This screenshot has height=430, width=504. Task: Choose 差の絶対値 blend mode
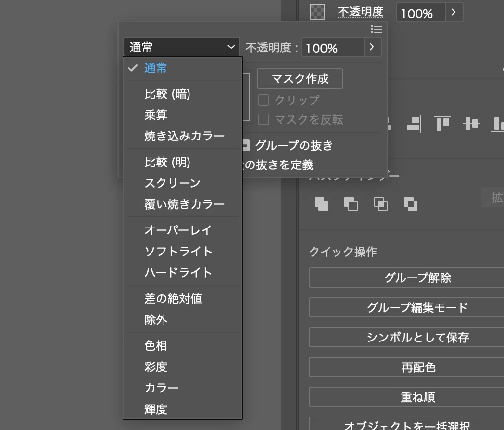(x=183, y=299)
